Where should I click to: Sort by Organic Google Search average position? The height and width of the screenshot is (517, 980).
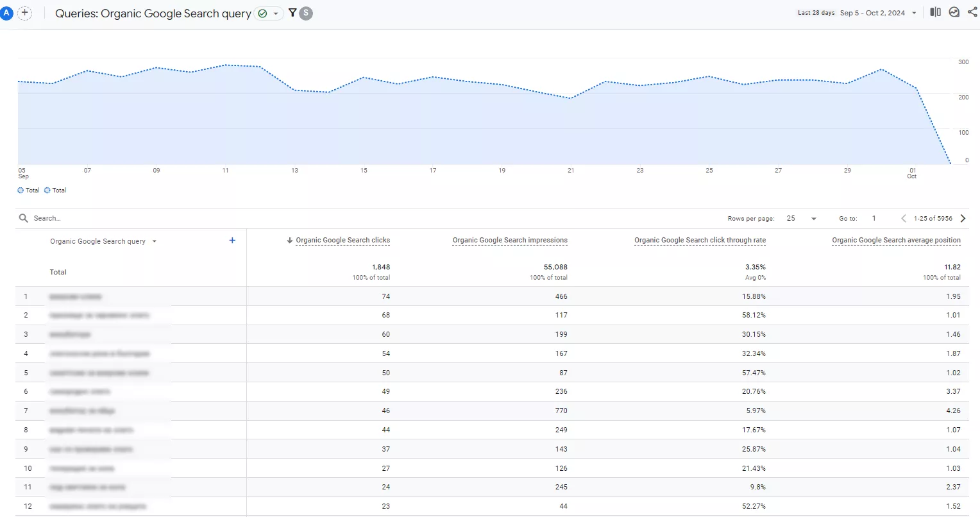(896, 241)
